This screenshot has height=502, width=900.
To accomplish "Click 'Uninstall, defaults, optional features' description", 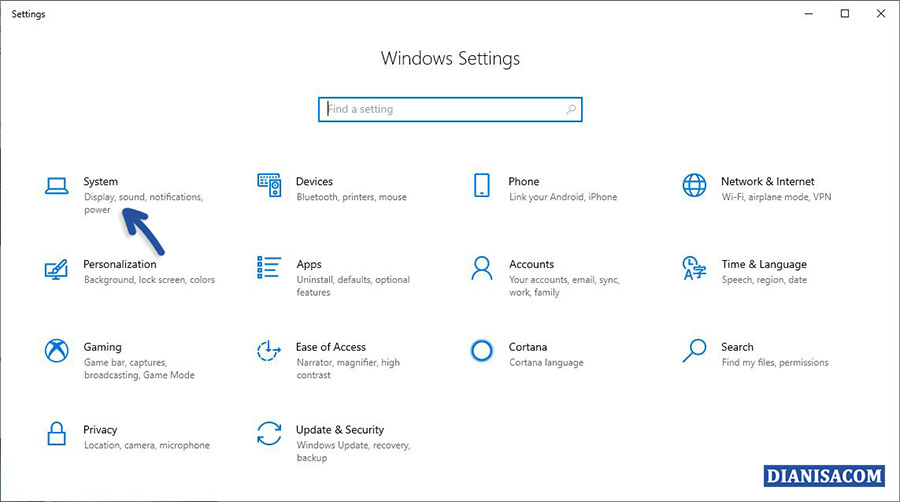I will click(x=353, y=286).
